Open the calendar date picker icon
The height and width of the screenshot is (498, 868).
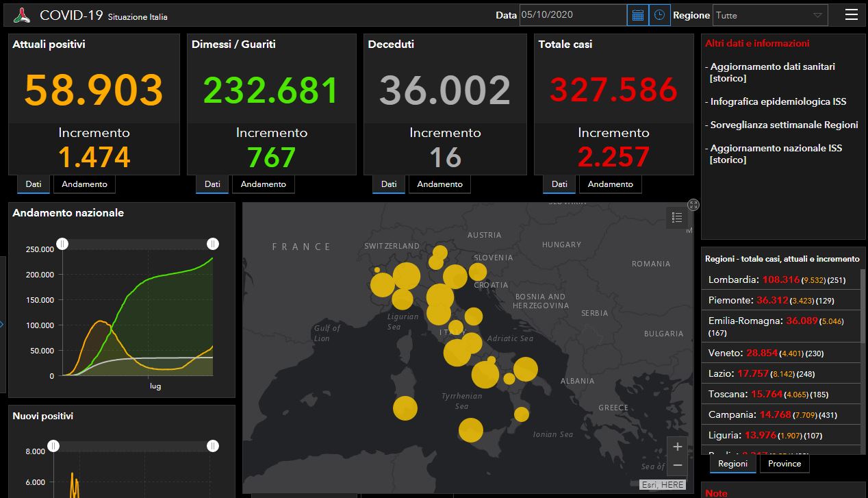pyautogui.click(x=637, y=15)
